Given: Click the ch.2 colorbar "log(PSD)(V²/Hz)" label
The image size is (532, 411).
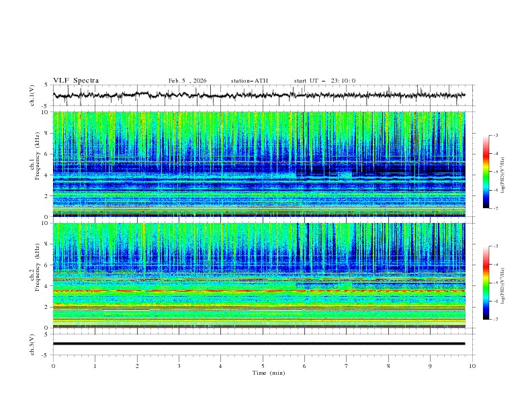Looking at the screenshot, I should [503, 286].
